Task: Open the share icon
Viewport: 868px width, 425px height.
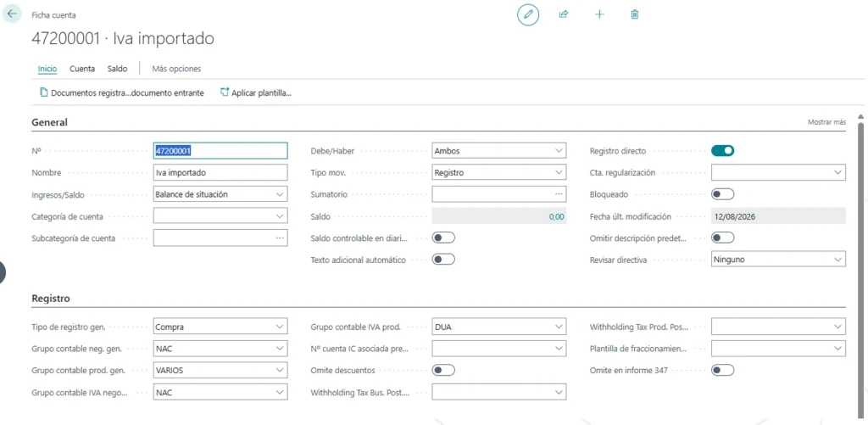Action: pyautogui.click(x=564, y=14)
